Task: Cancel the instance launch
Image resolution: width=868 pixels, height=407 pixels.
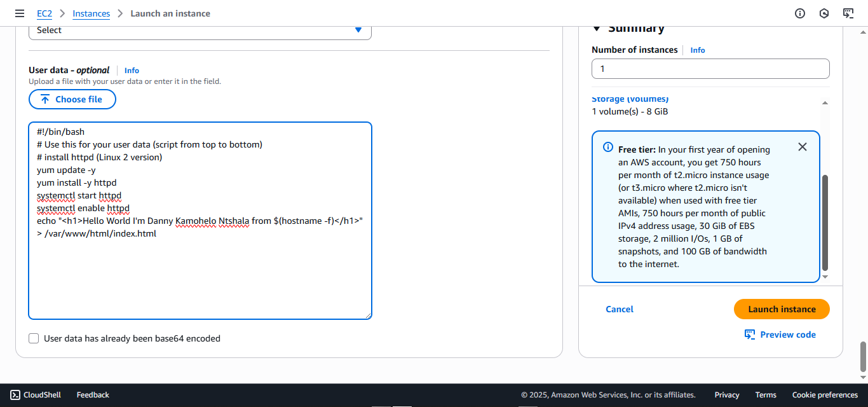Action: tap(619, 309)
